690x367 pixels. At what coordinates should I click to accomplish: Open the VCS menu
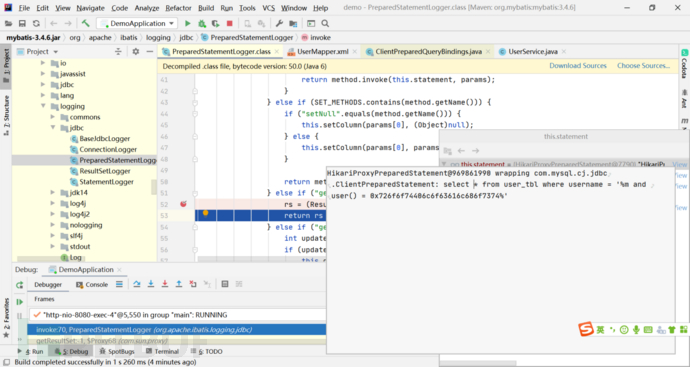coord(268,8)
